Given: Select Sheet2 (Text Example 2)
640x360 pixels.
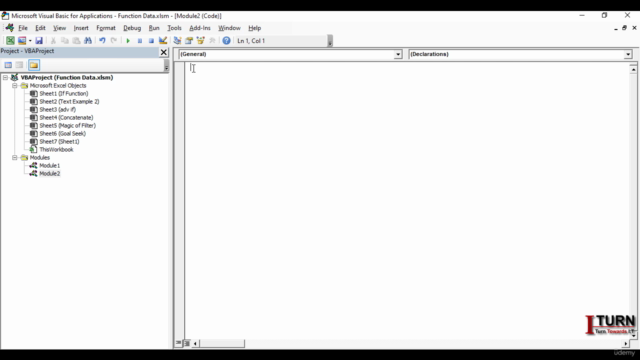Looking at the screenshot, I should click(69, 101).
